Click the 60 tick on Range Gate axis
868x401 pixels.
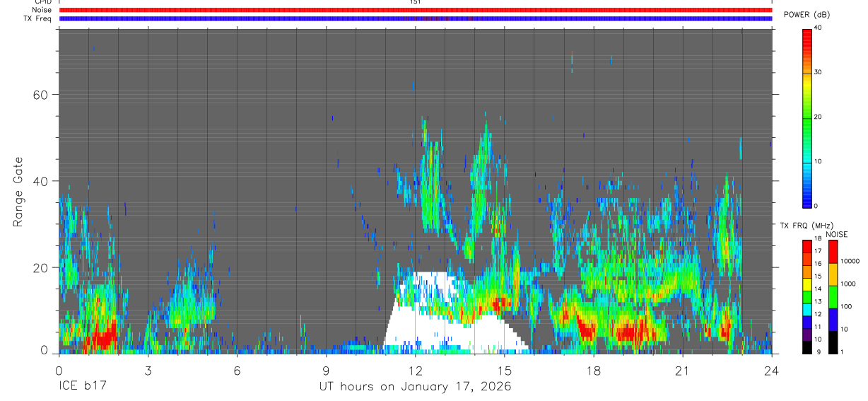42,95
